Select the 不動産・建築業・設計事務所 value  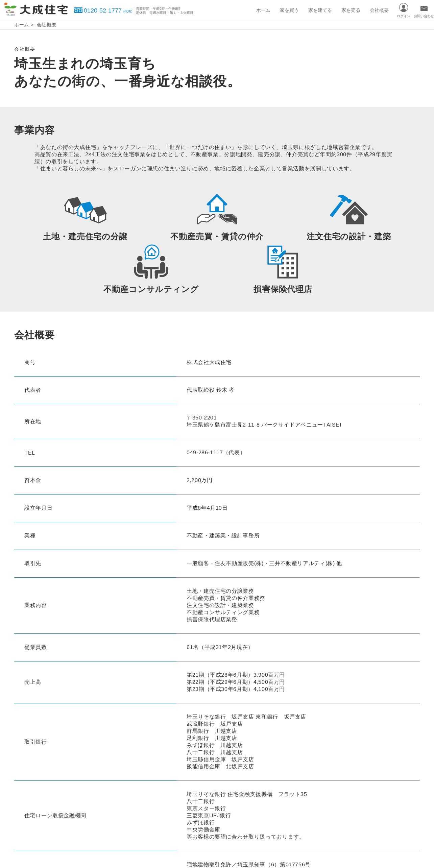tap(223, 536)
